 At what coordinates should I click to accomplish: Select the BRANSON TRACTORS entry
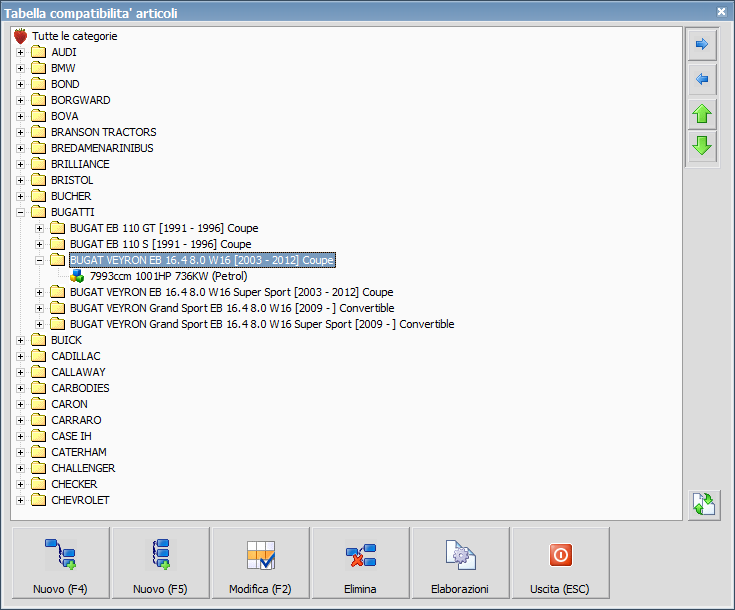pyautogui.click(x=104, y=132)
